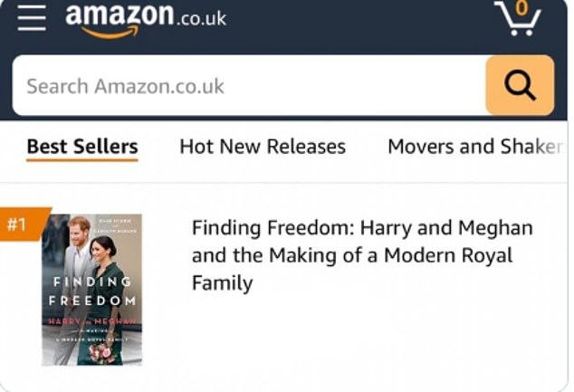Select the Movers and Shakers tab

tap(475, 147)
